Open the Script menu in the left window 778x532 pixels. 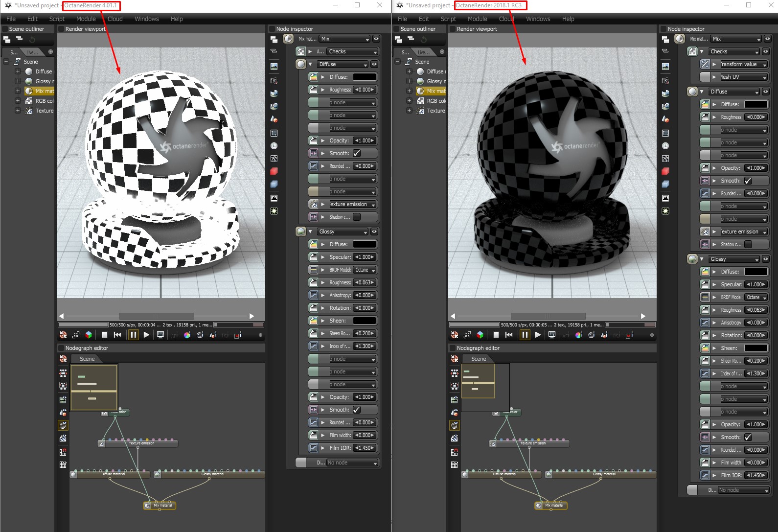click(57, 19)
